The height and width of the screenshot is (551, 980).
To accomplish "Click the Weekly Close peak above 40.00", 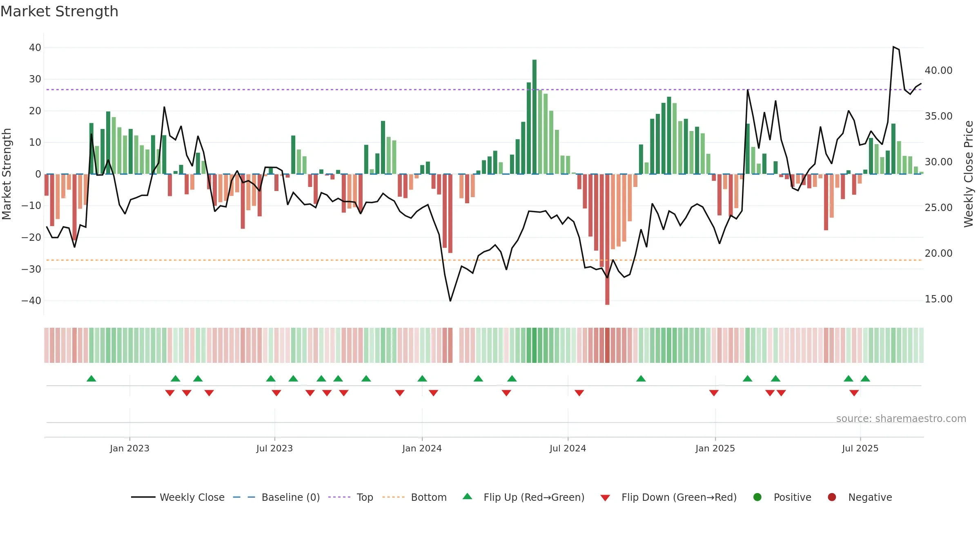I will (893, 47).
